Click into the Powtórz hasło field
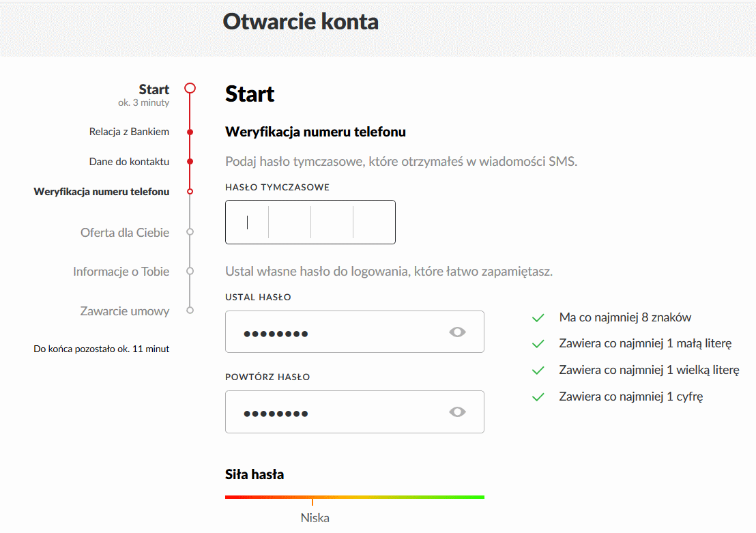This screenshot has width=756, height=533. (334, 412)
